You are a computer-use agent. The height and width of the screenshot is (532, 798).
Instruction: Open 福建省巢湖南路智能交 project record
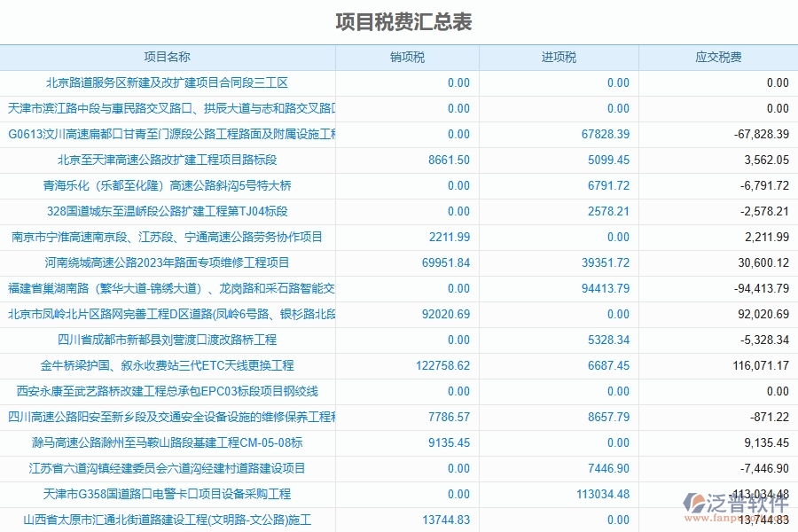tap(168, 288)
